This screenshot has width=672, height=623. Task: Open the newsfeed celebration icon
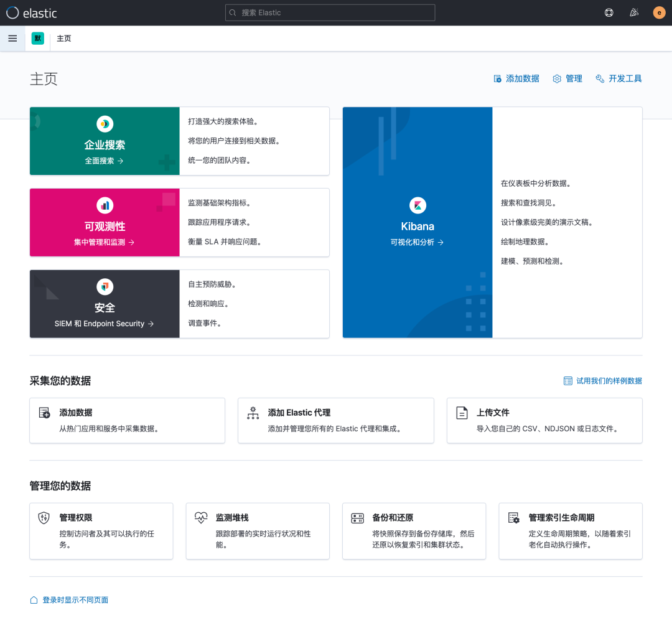[634, 13]
